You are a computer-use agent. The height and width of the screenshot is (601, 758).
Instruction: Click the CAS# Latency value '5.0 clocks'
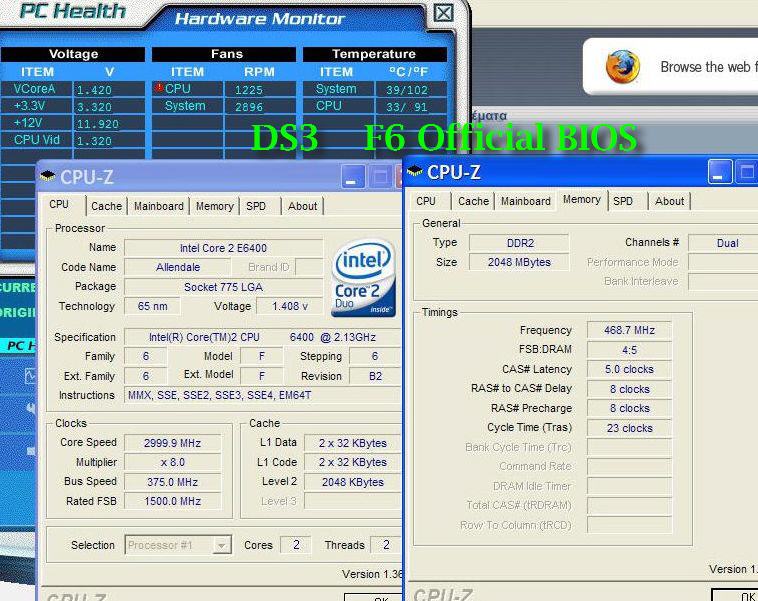(x=629, y=369)
